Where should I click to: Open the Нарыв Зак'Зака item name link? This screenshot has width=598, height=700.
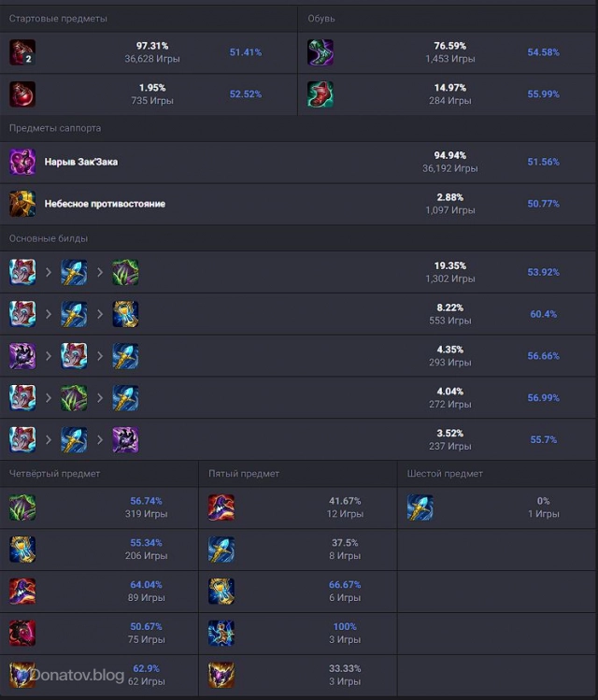(81, 162)
